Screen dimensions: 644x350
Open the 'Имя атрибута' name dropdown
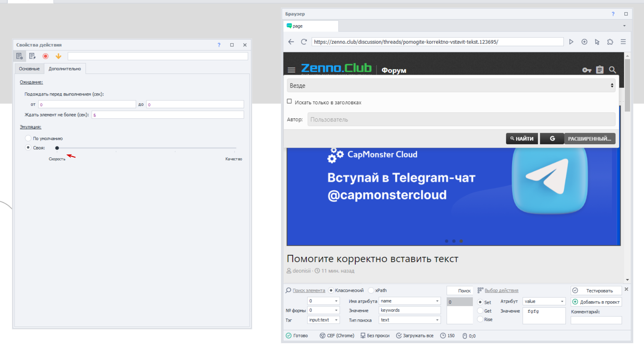(x=437, y=301)
